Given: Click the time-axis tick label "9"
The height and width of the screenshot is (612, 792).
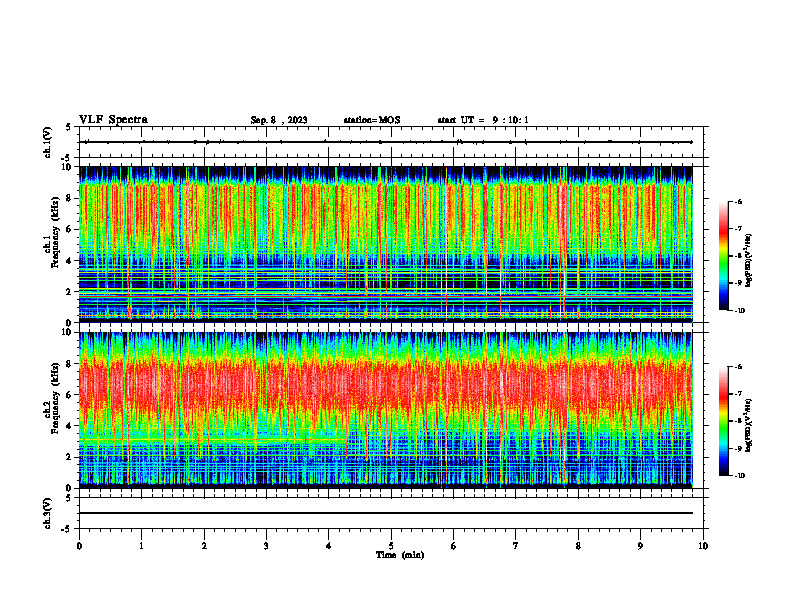Looking at the screenshot, I should [640, 546].
